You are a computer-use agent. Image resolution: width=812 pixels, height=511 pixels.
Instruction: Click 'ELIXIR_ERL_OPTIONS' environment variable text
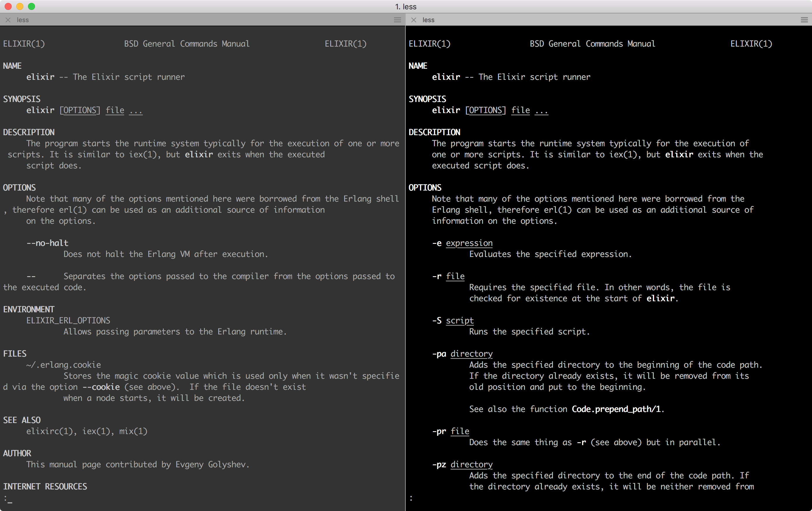coord(68,320)
